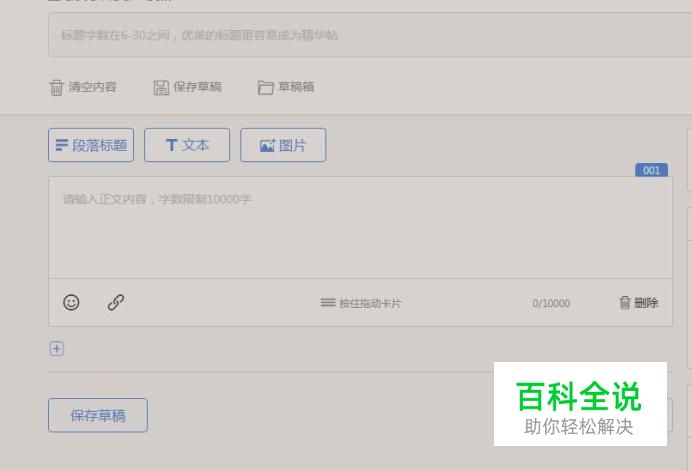This screenshot has width=692, height=471.
Task: Add an 图片 image block
Action: [x=283, y=145]
